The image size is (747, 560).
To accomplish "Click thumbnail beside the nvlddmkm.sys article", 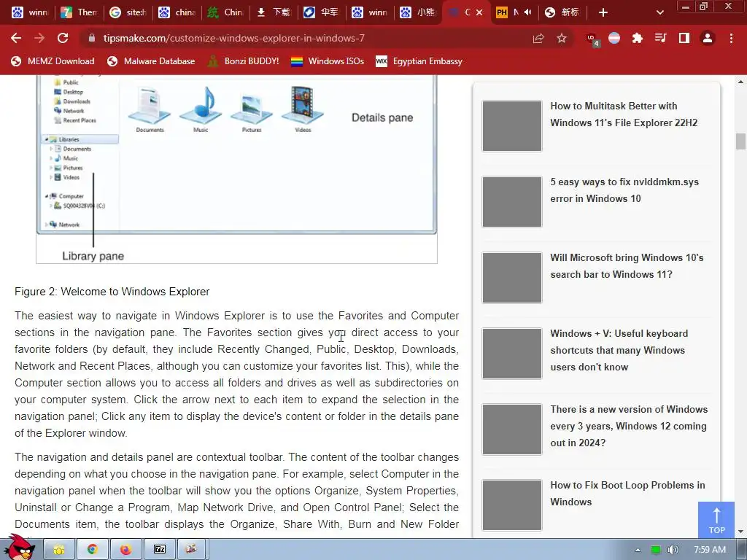I will (x=511, y=201).
